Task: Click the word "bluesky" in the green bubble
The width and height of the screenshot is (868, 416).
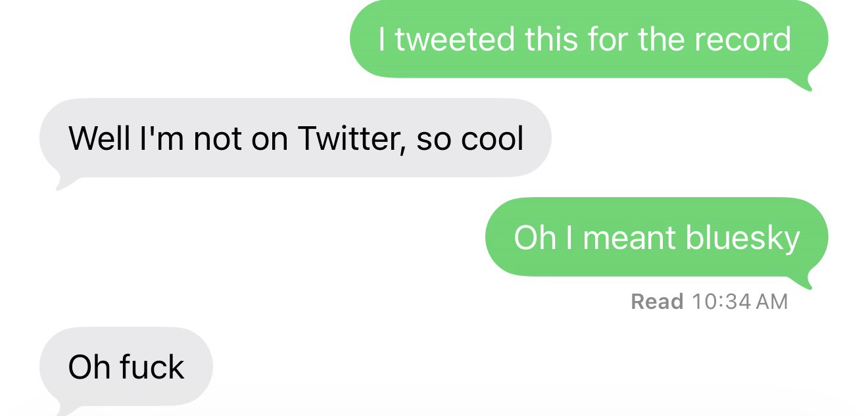Action: [742, 237]
